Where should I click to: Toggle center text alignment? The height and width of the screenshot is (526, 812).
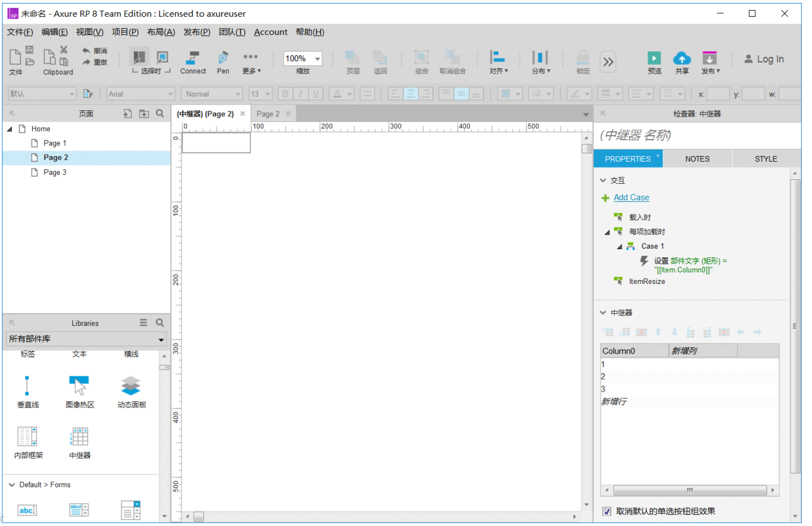pos(410,94)
